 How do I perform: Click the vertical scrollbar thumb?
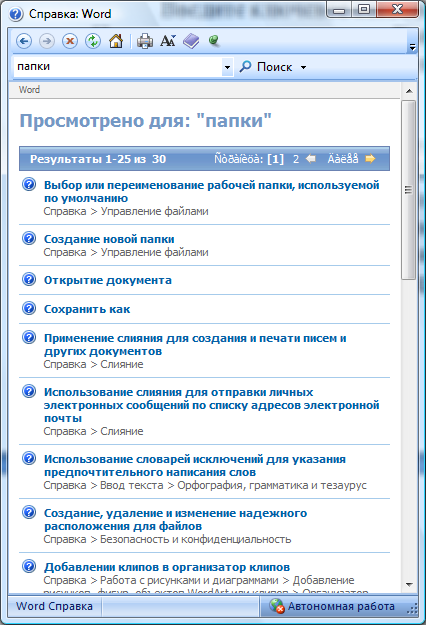click(408, 190)
